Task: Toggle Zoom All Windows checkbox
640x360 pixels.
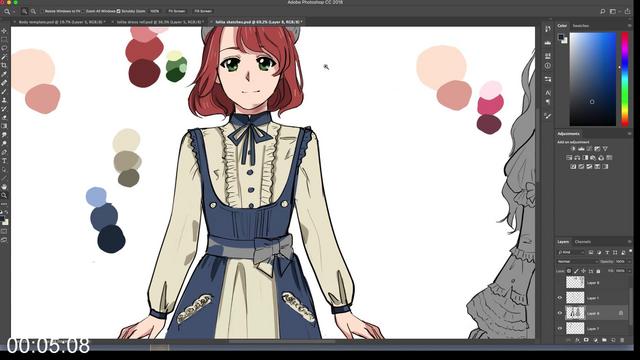Action: [x=84, y=11]
